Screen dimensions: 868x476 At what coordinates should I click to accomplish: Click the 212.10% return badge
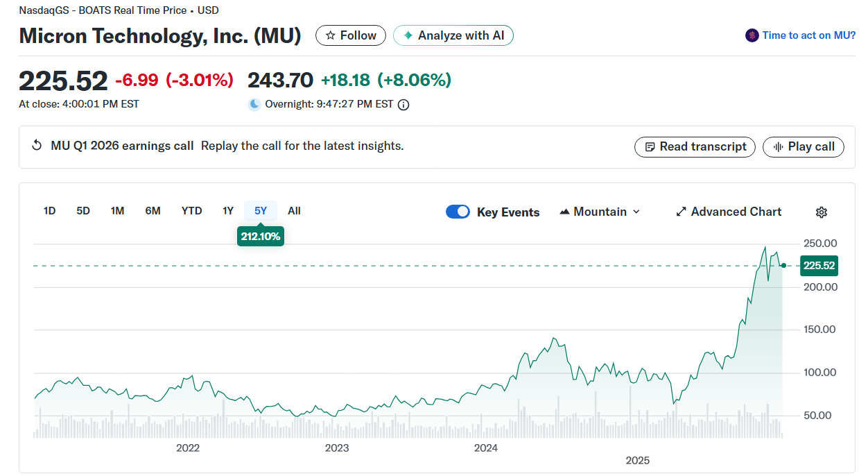pyautogui.click(x=261, y=237)
